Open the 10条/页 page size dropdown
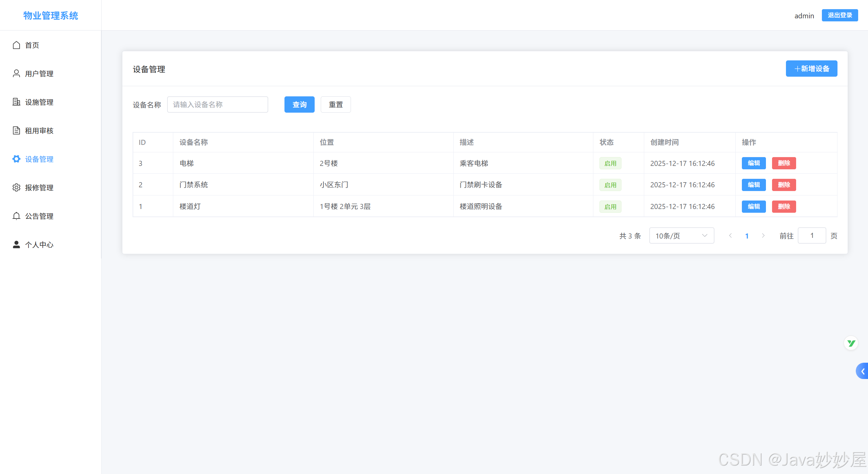Image resolution: width=868 pixels, height=474 pixels. 682,235
